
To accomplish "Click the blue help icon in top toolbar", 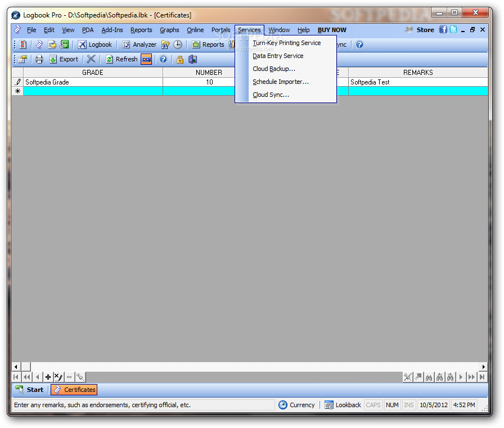I will [359, 44].
